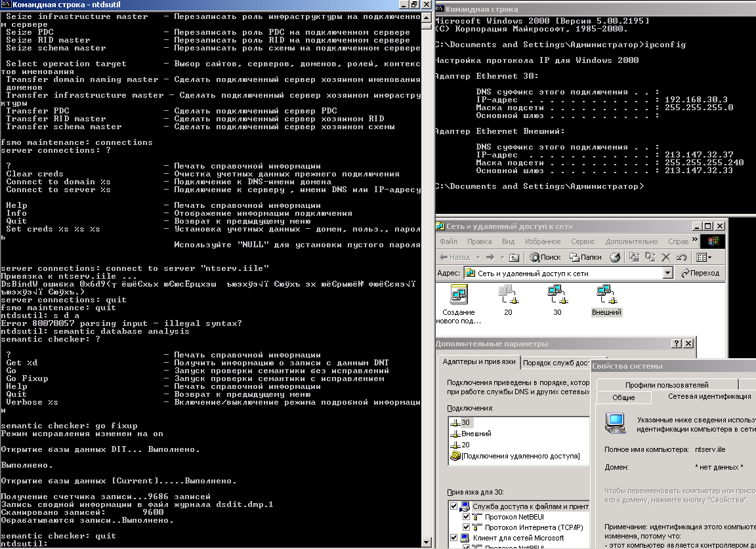Click the Переход go button
The image size is (756, 549).
(x=700, y=274)
